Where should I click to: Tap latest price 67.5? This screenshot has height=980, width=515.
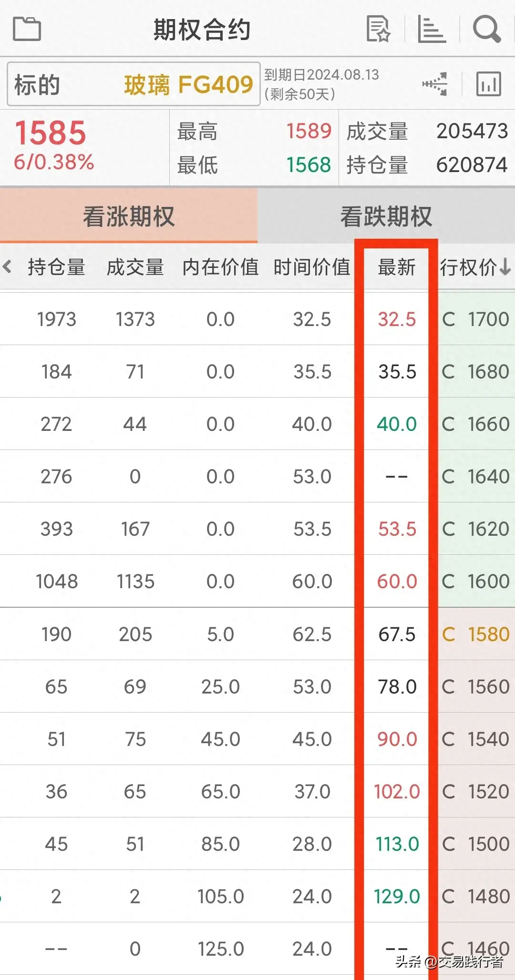click(x=397, y=634)
